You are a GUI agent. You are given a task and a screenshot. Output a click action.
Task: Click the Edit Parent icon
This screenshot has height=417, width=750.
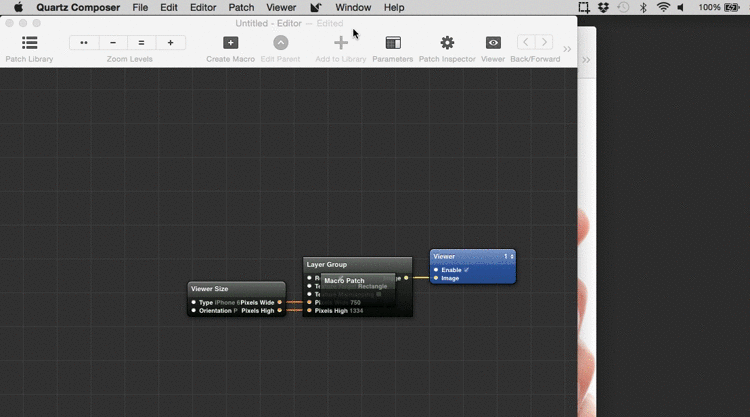point(281,43)
